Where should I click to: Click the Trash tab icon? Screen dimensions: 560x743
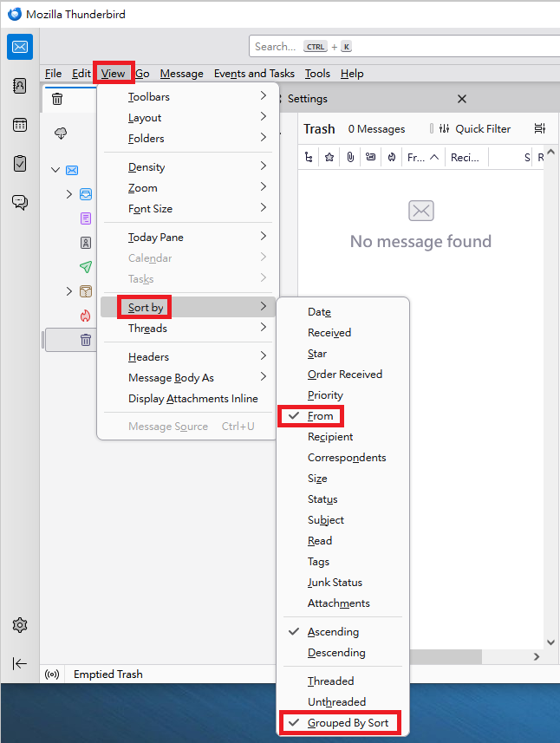click(57, 99)
